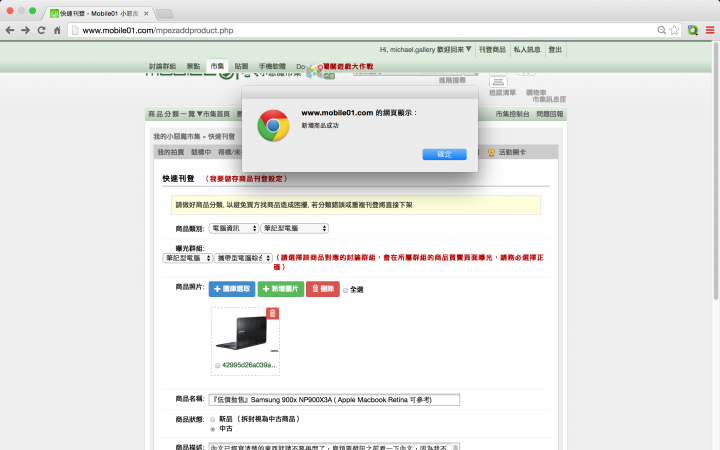
Task: Switch to 競標中 tab
Action: tap(201, 152)
